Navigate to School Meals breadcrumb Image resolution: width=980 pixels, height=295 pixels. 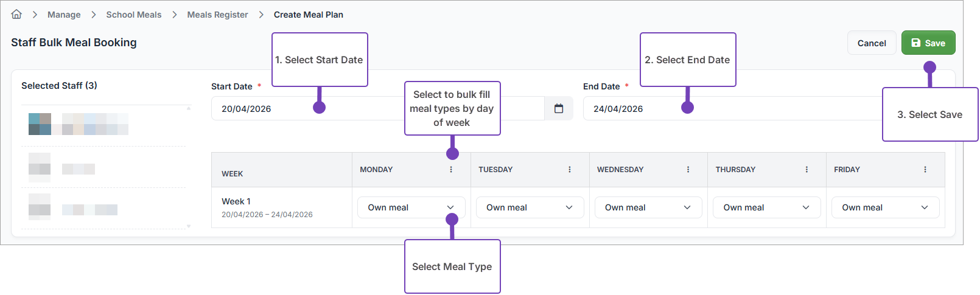(134, 15)
